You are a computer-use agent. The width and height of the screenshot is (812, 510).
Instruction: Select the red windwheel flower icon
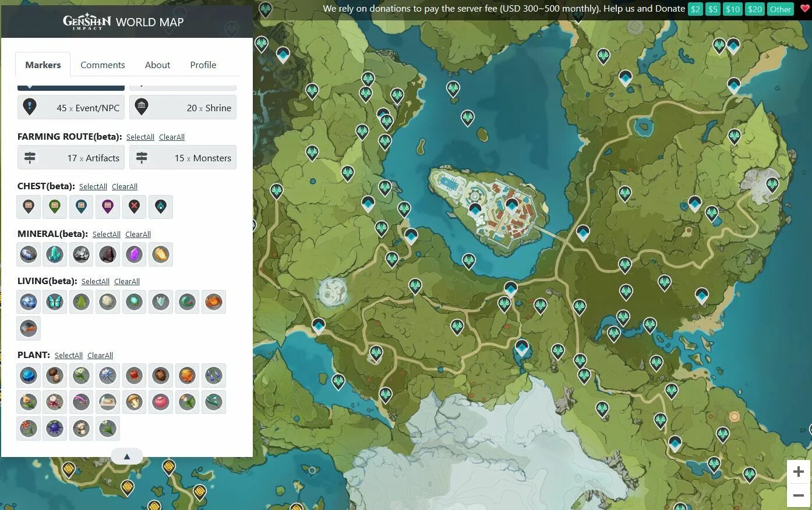29,428
